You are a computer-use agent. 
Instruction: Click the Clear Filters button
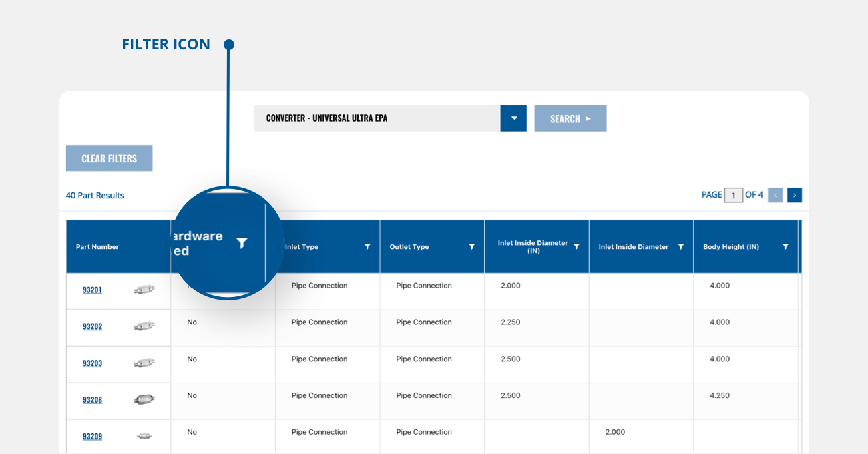tap(109, 158)
